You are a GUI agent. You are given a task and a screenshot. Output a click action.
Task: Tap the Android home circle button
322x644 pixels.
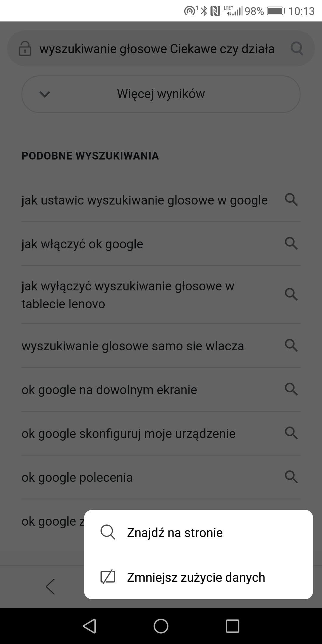(x=161, y=626)
